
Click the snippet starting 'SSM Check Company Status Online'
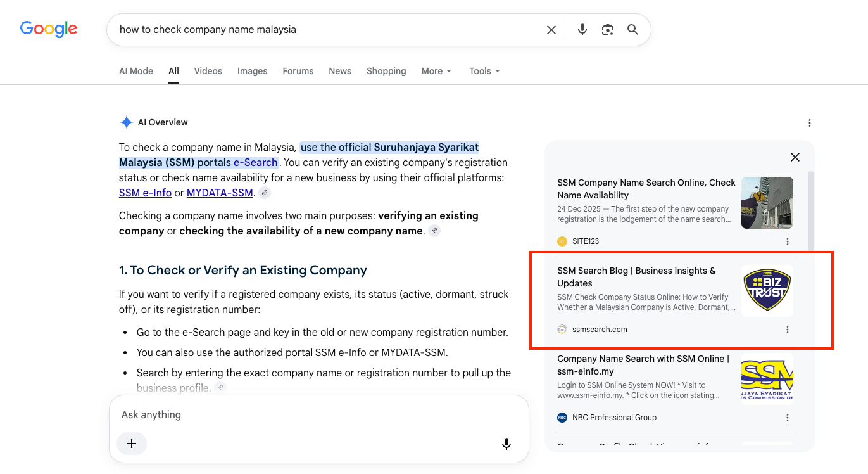pos(646,302)
